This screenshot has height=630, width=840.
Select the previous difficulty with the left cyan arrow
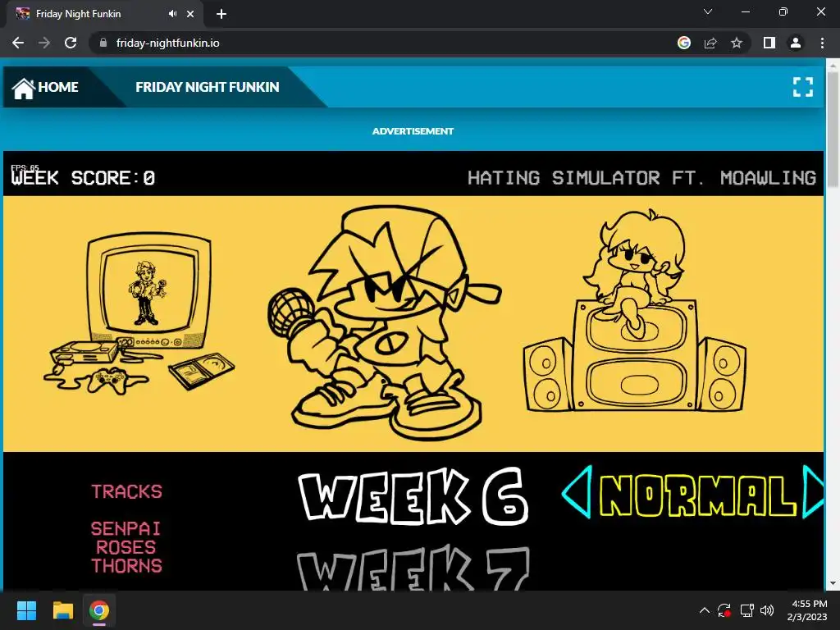pos(577,492)
